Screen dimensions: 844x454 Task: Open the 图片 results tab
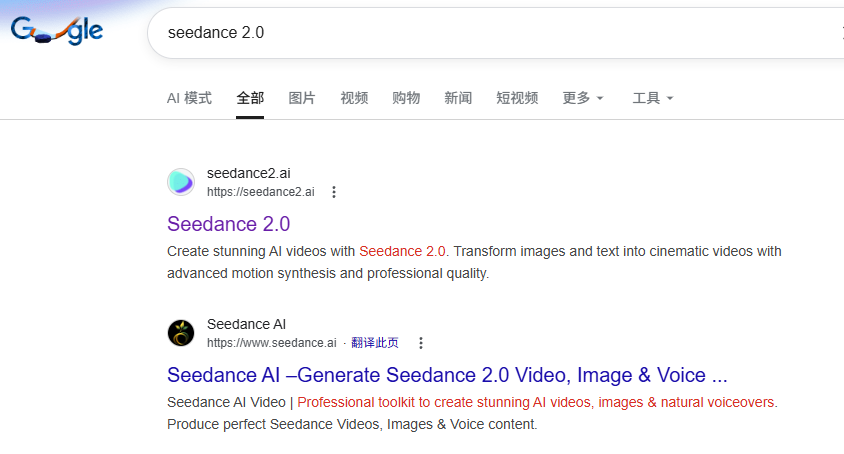click(302, 98)
